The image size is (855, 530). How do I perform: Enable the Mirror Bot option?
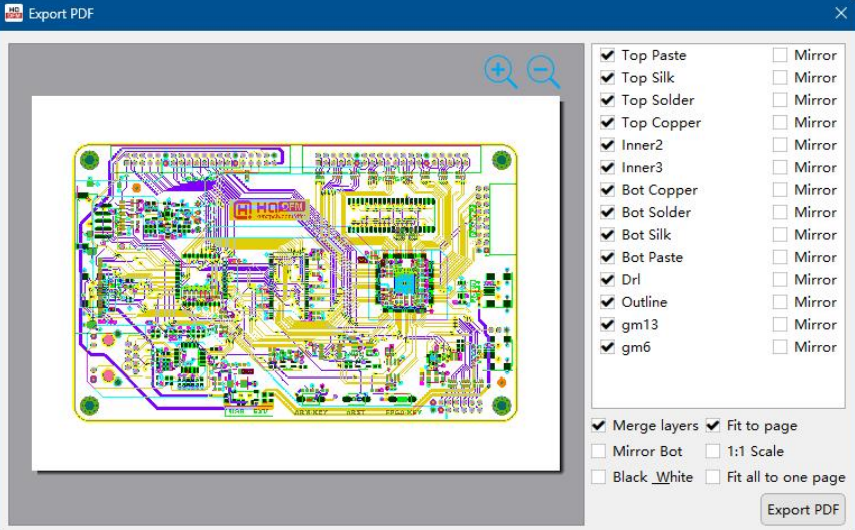point(599,451)
